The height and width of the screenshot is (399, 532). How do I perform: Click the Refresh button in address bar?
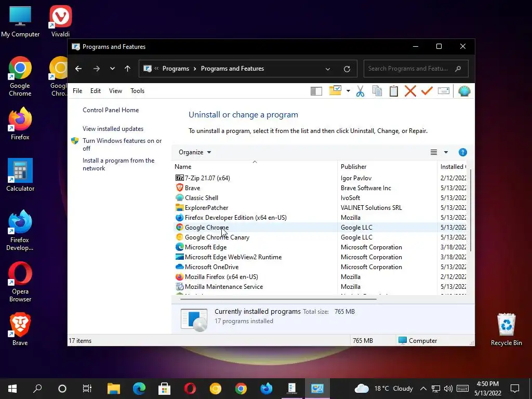coord(347,69)
